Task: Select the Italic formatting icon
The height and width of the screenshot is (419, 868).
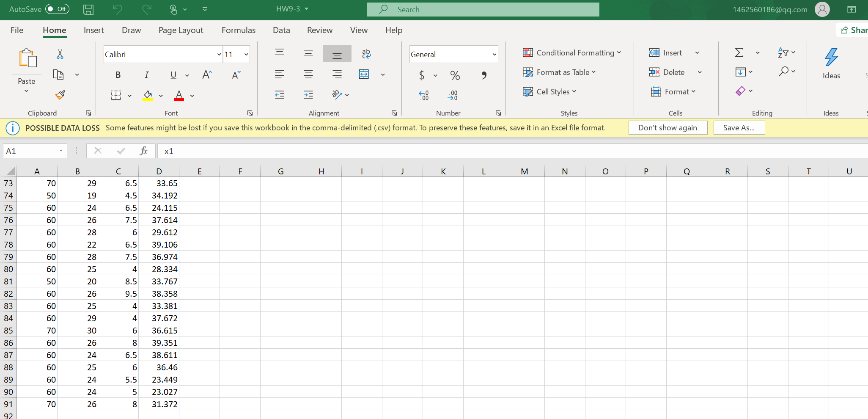Action: pyautogui.click(x=146, y=75)
